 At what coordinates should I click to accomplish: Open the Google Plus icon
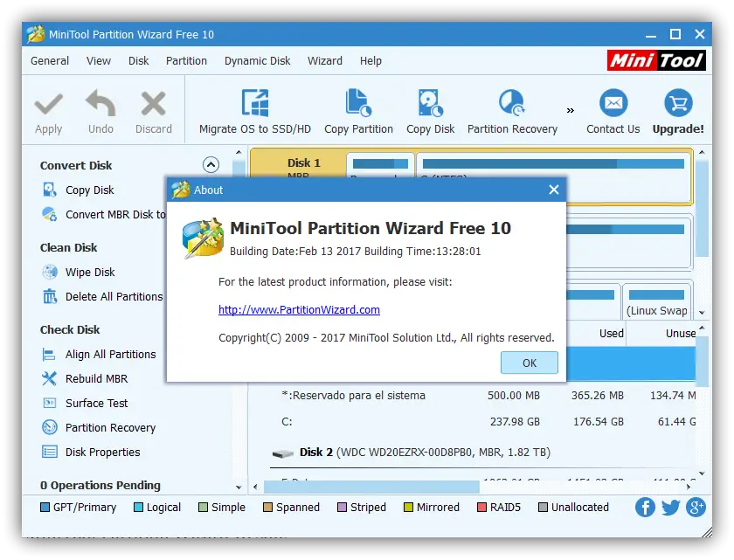(x=696, y=507)
